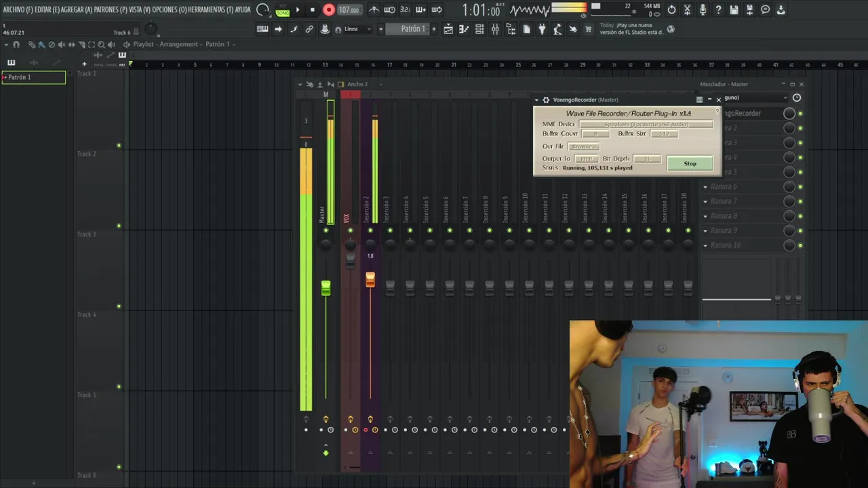Open the chat bubble icon in top bar
Viewport: 868px width, 488px height.
(765, 9)
